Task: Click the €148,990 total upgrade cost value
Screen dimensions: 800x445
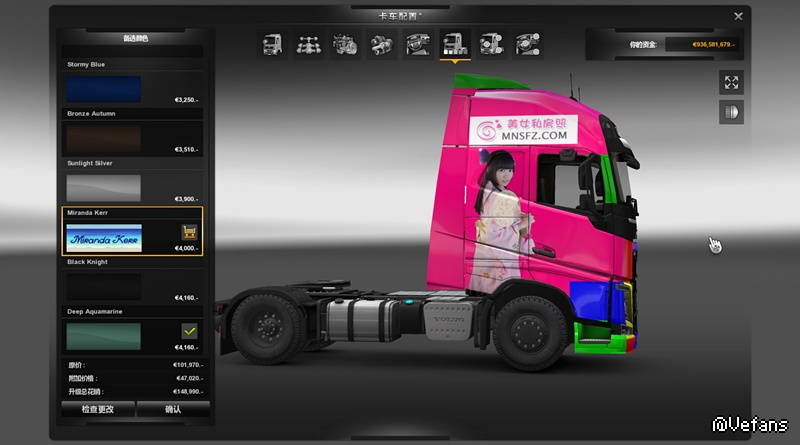Action: 188,391
